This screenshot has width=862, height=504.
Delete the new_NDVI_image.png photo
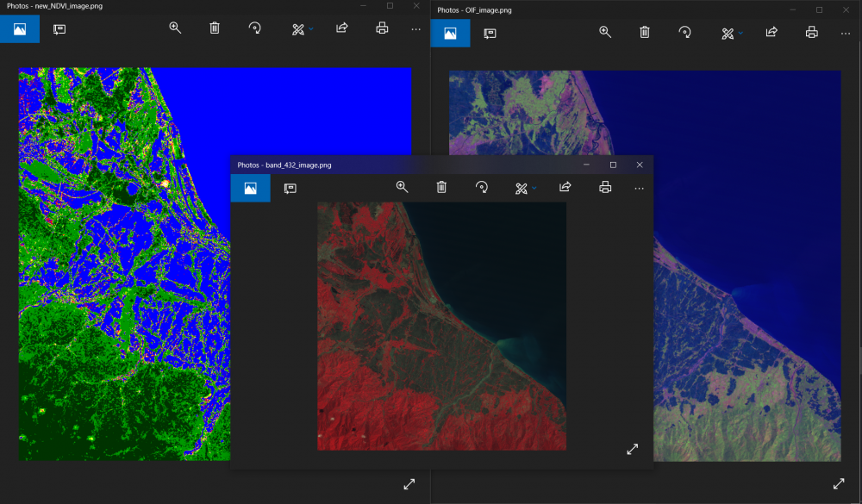click(215, 28)
